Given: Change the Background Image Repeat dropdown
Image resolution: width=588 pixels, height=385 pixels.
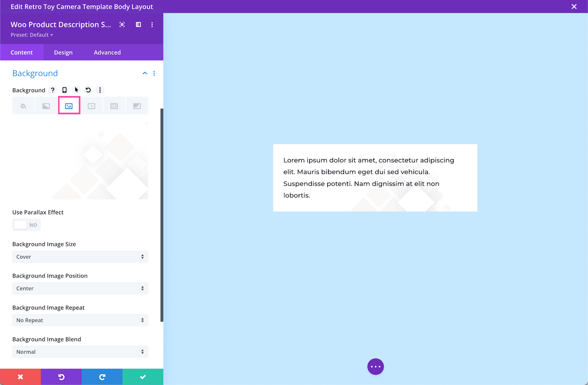Looking at the screenshot, I should click(80, 320).
